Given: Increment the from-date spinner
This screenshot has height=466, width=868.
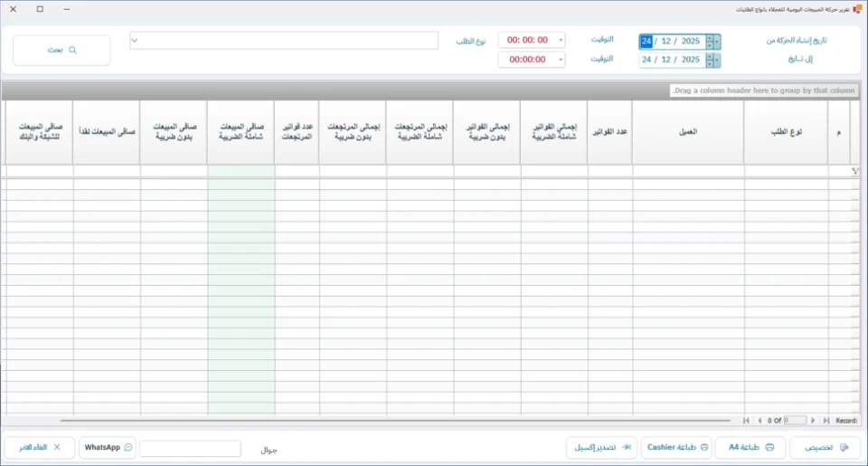Looking at the screenshot, I should [x=710, y=38].
